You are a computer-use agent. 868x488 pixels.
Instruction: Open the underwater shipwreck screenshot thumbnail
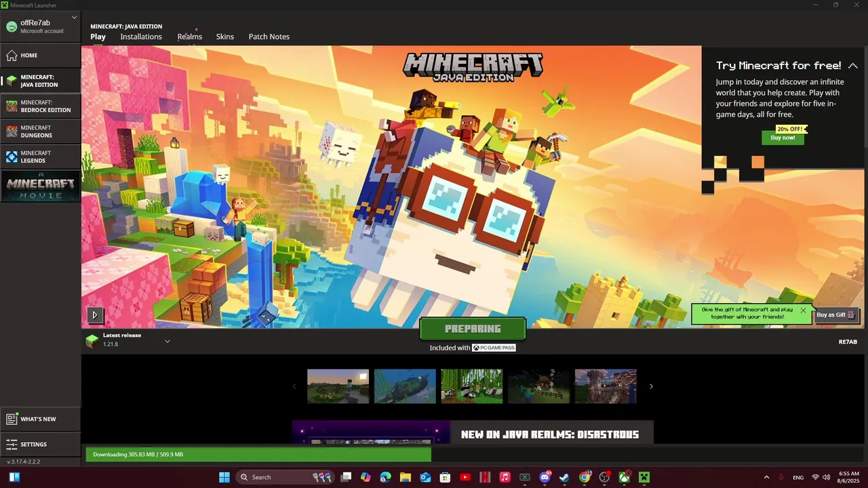(x=405, y=386)
